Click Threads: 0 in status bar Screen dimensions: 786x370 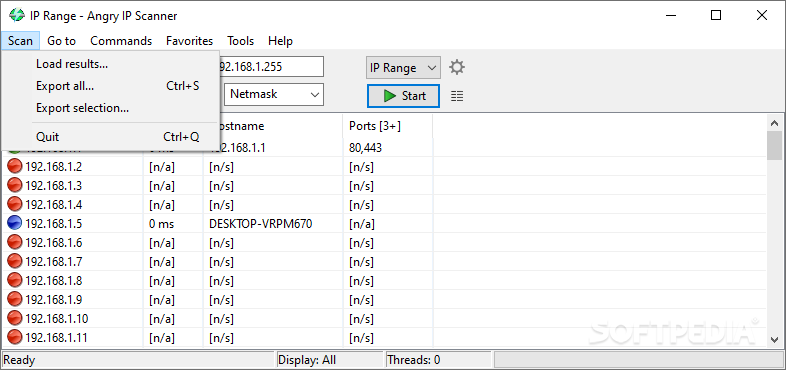coord(414,360)
